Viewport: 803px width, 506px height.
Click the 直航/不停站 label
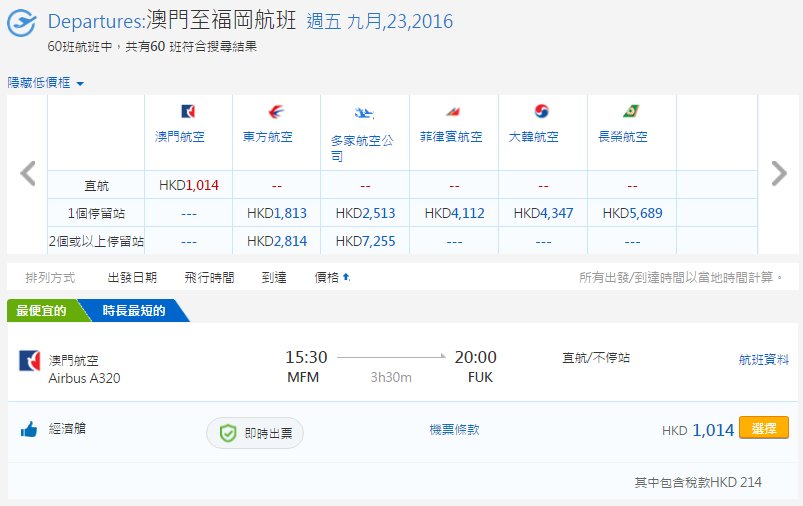tap(596, 357)
